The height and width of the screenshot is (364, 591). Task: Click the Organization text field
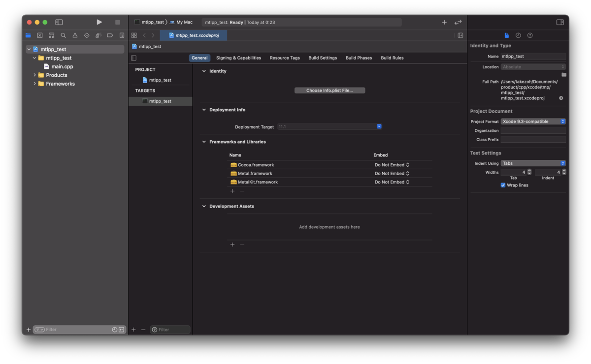click(533, 131)
